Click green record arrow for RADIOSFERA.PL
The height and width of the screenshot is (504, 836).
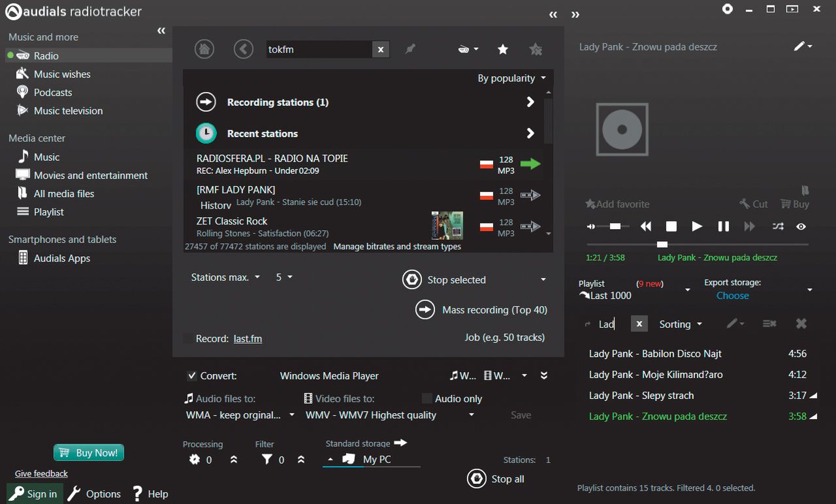(530, 164)
